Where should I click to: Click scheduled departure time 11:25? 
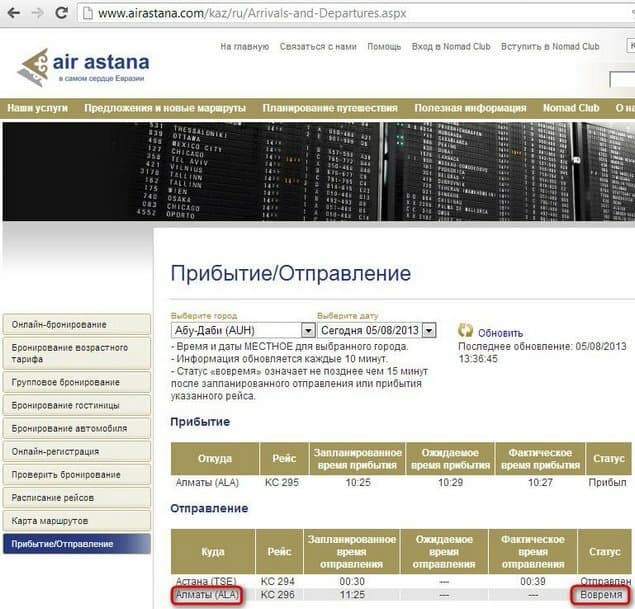pos(352,595)
